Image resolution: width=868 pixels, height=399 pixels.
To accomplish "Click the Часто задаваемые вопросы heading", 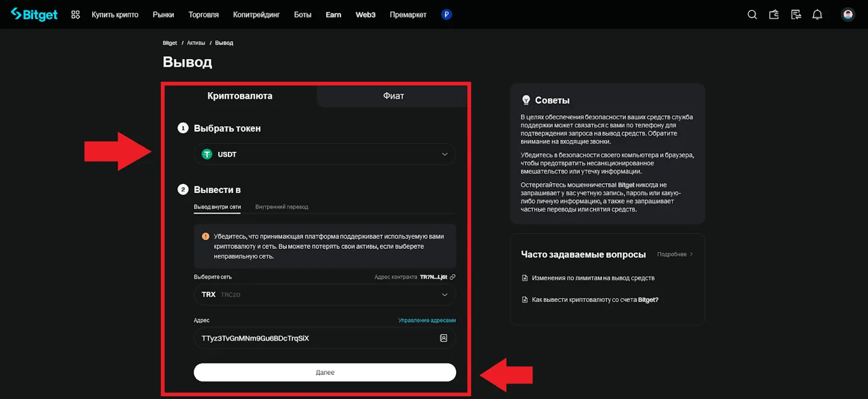I will 583,254.
